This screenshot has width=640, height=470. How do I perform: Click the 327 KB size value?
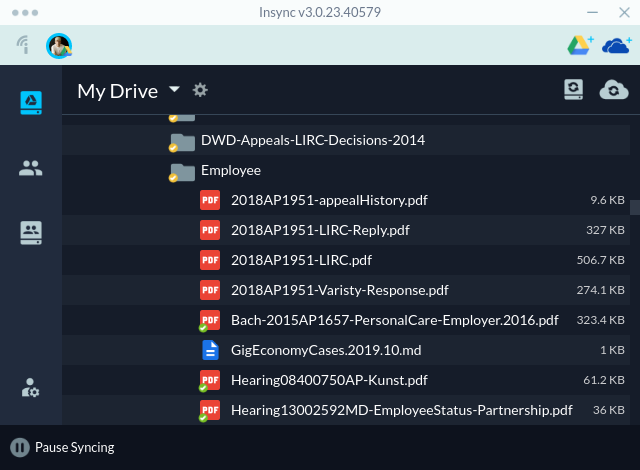[605, 230]
